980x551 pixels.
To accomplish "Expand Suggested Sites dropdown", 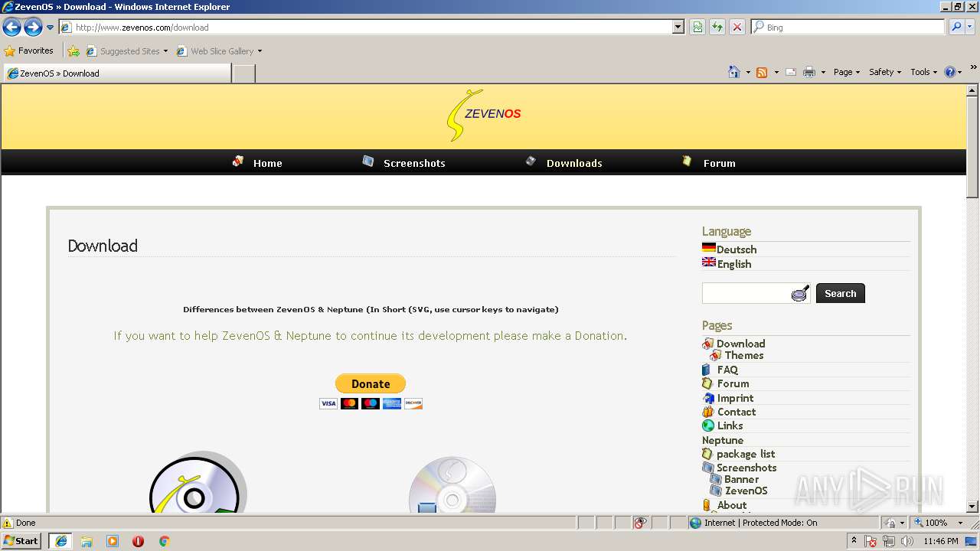I will 165,52.
